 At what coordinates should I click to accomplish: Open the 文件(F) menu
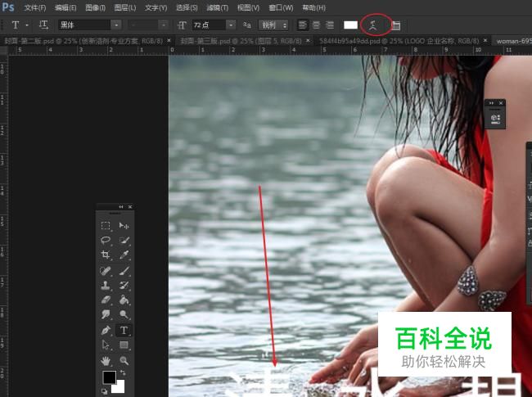pos(35,7)
